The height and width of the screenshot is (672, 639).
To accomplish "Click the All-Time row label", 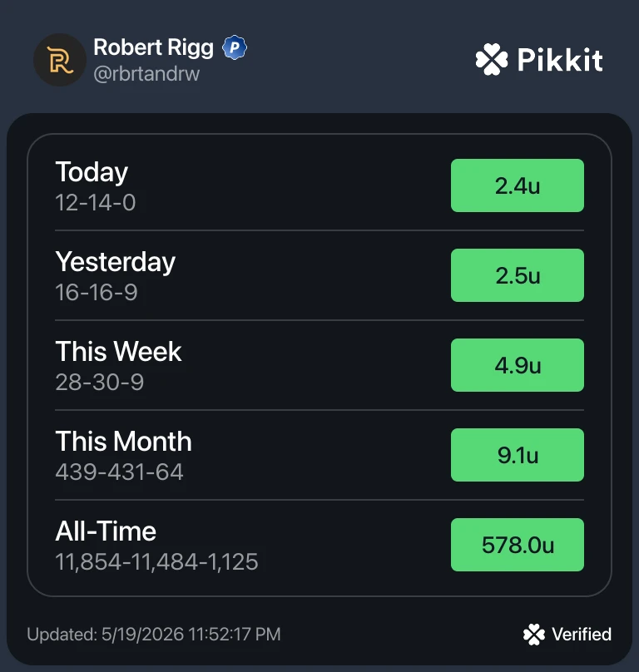I will (x=106, y=531).
